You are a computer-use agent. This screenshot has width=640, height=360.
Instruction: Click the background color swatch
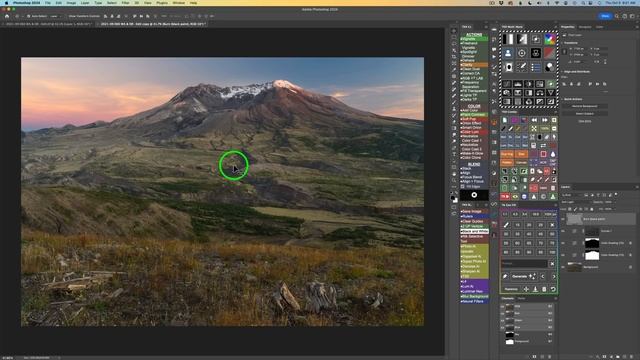455,200
